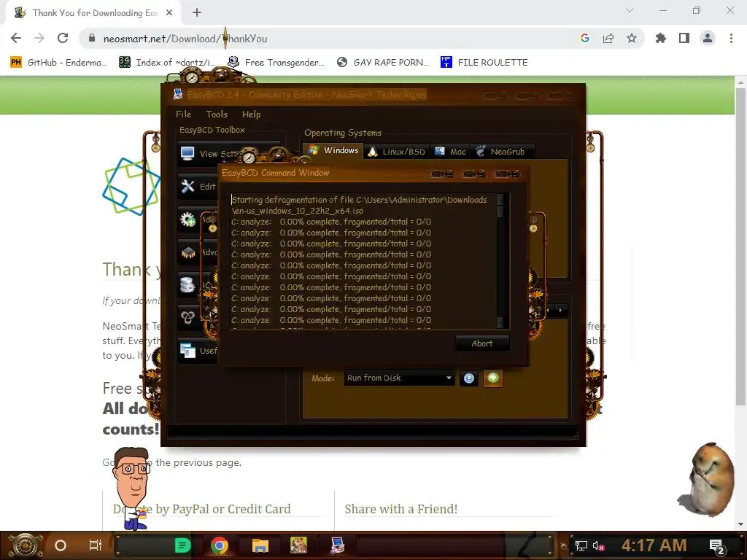Image resolution: width=747 pixels, height=560 pixels.
Task: Open File Explorer from the taskbar
Action: [x=260, y=545]
